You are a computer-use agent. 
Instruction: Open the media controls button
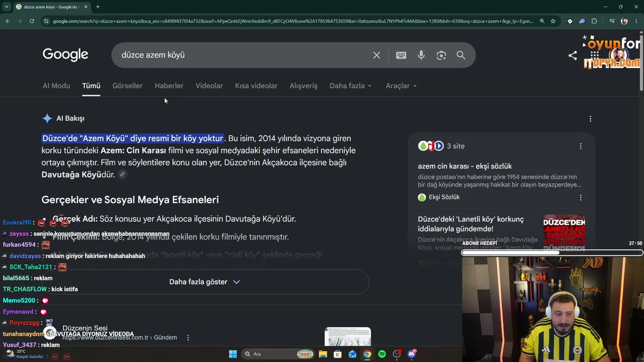[x=612, y=21]
